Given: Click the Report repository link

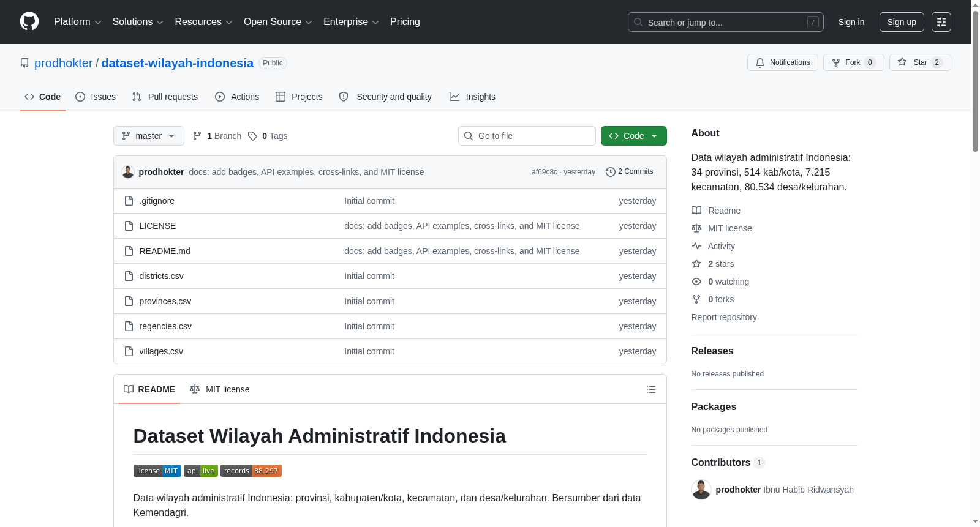Looking at the screenshot, I should click(x=724, y=317).
